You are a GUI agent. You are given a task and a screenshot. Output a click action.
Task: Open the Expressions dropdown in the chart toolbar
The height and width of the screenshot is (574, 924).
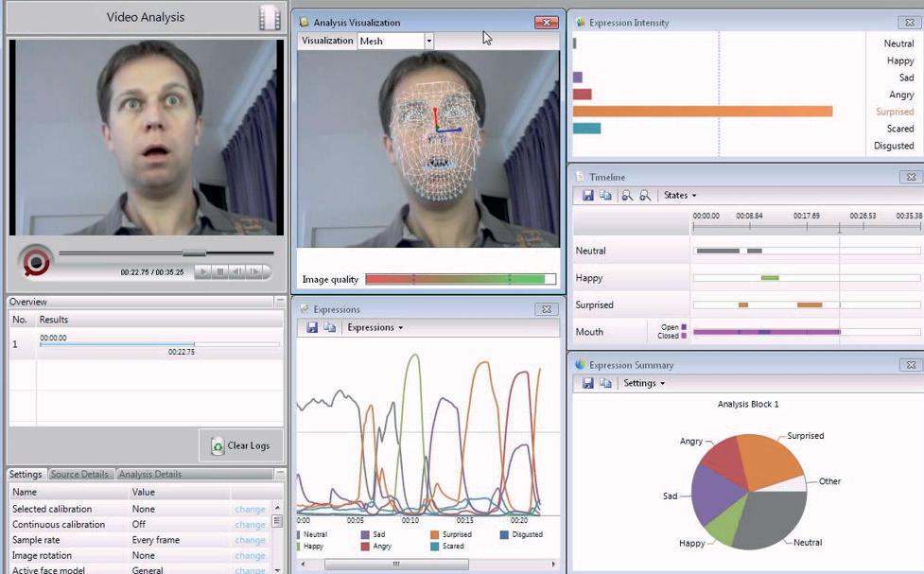[x=375, y=327]
